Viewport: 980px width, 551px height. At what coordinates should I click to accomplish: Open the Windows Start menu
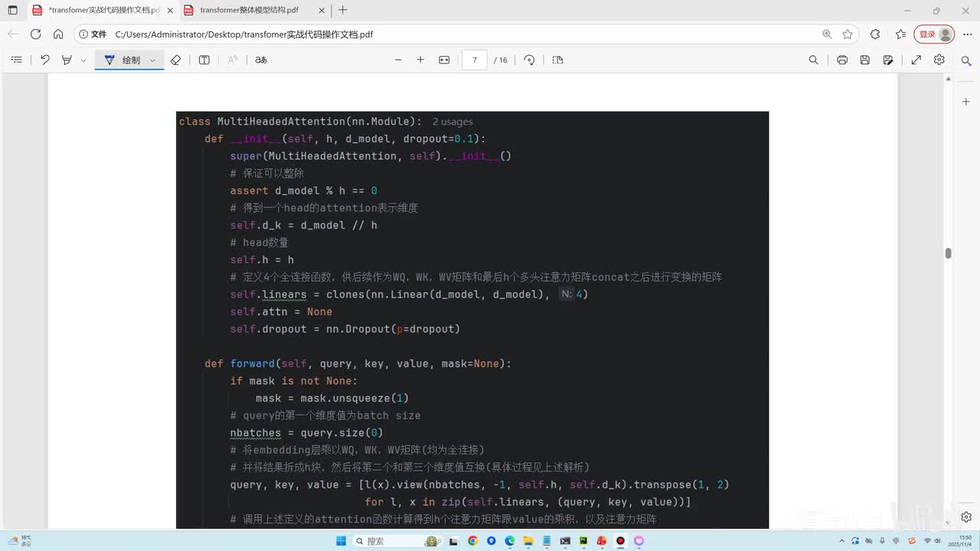click(x=341, y=541)
